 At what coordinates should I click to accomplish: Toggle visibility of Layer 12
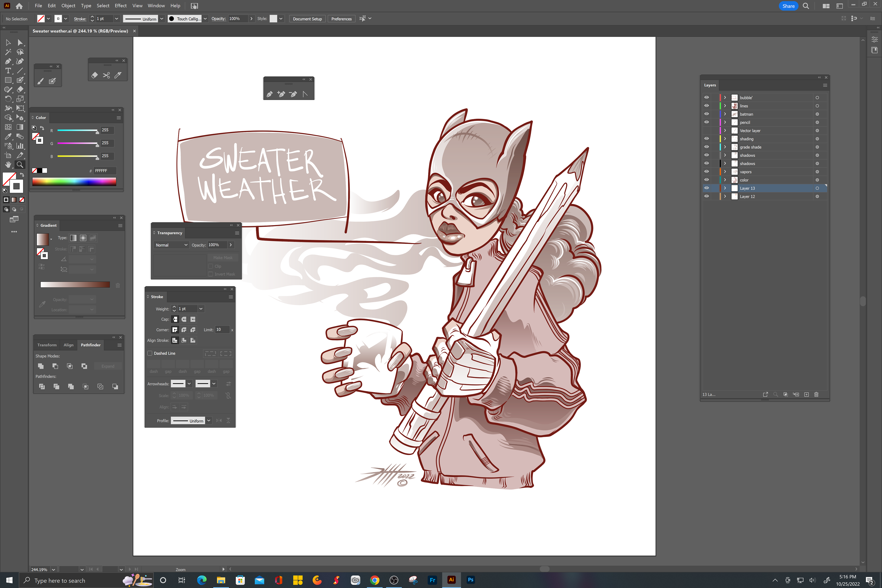click(707, 197)
